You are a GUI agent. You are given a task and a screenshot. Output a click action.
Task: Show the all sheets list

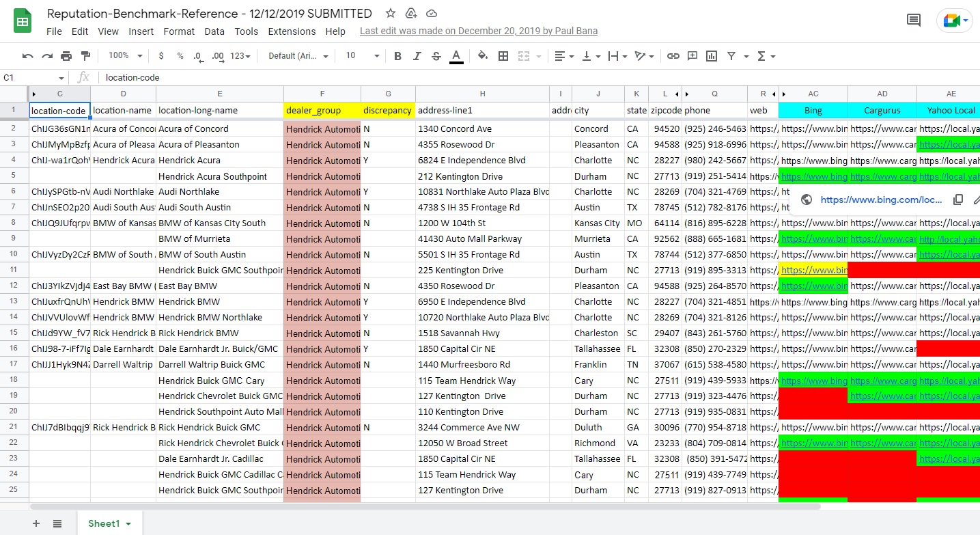(x=57, y=523)
